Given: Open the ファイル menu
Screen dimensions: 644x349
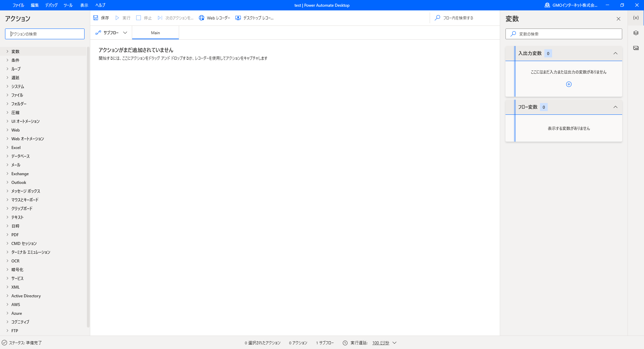Looking at the screenshot, I should click(18, 5).
